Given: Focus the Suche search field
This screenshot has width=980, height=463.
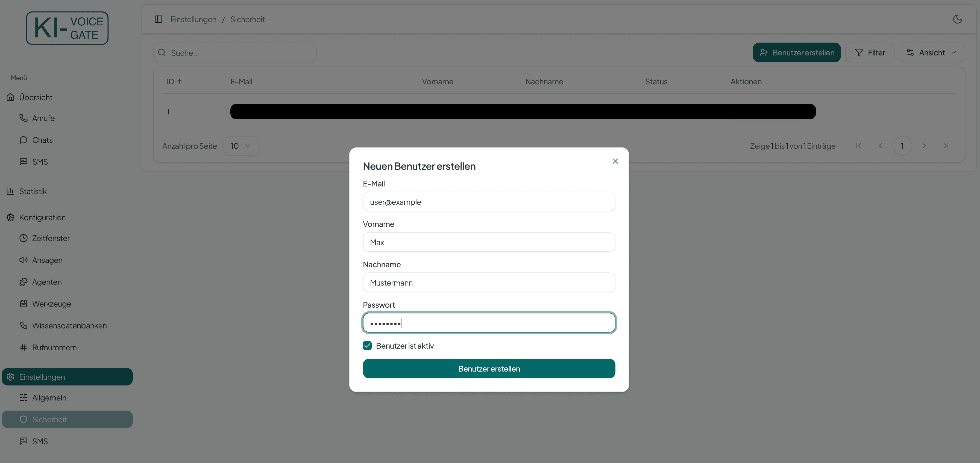Looking at the screenshot, I should (x=240, y=53).
